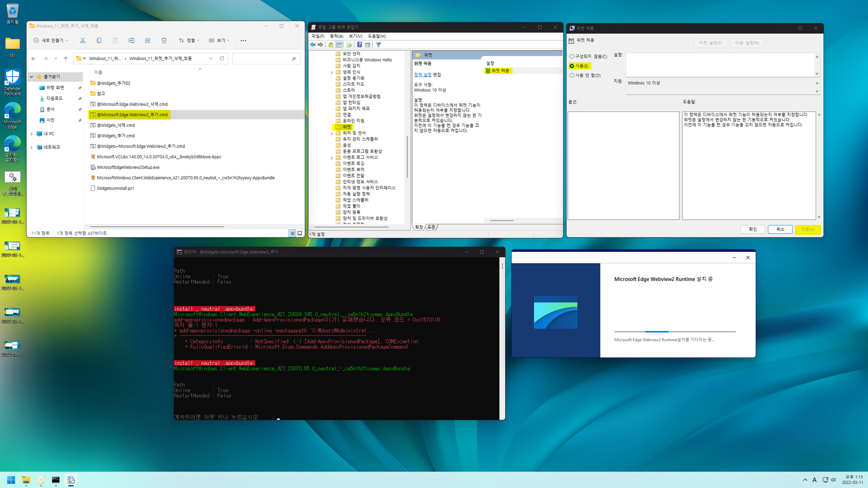Open the clock and date in taskbar
The image size is (868, 488).
[852, 480]
